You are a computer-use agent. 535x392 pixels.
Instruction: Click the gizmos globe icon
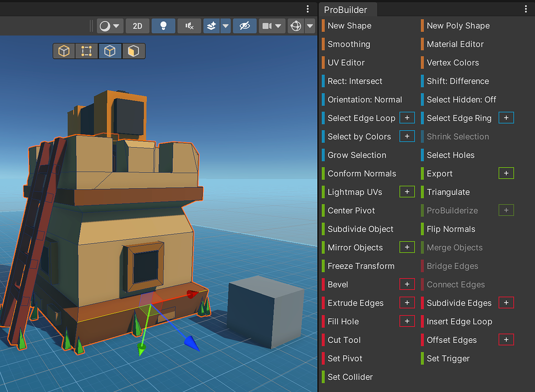(297, 26)
